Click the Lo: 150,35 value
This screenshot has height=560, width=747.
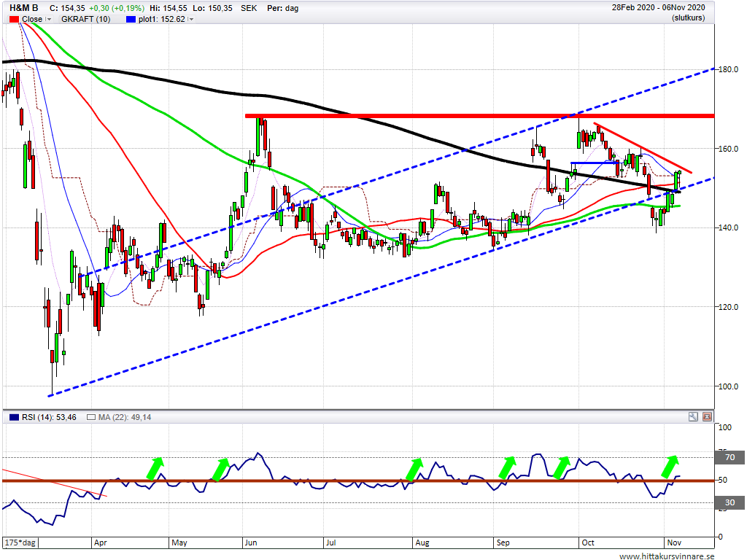point(213,8)
